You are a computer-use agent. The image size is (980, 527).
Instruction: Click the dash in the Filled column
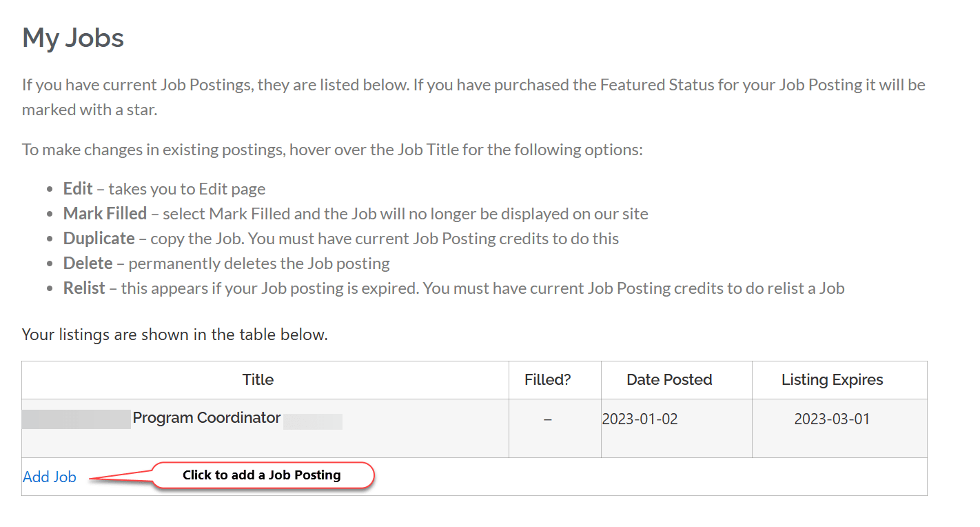547,417
